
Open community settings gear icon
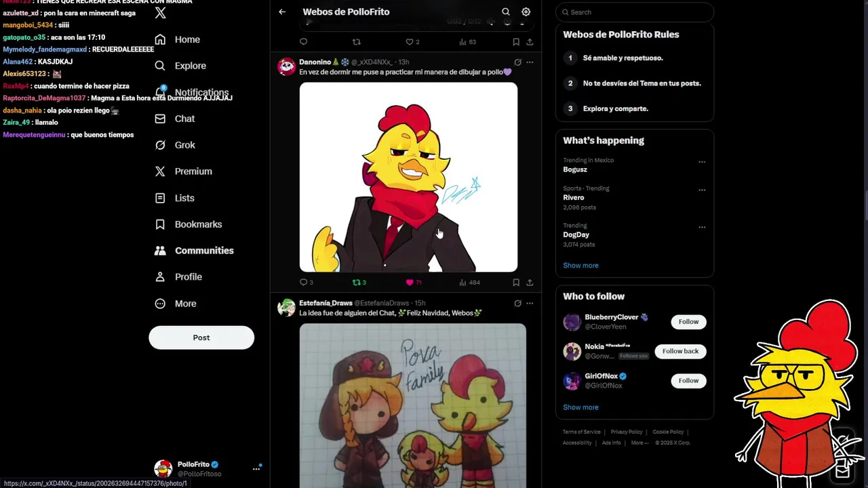pyautogui.click(x=526, y=12)
